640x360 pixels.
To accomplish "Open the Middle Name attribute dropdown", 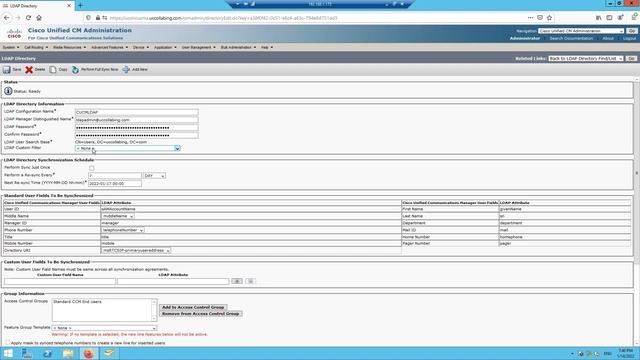I will pos(118,216).
